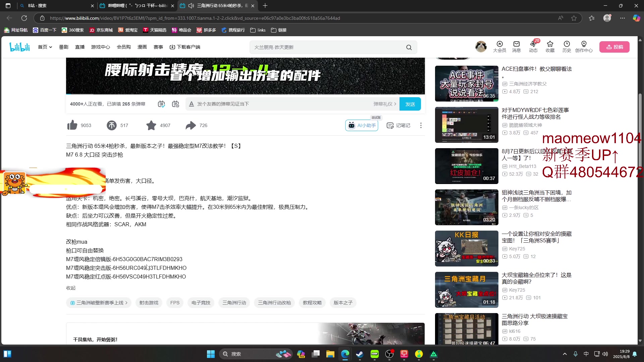The height and width of the screenshot is (362, 644).
Task: Expand links bookmark folder
Action: click(258, 30)
